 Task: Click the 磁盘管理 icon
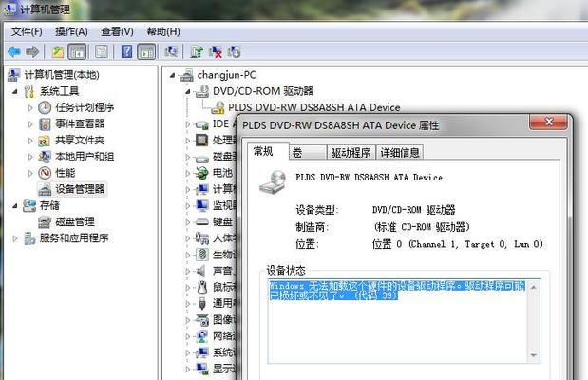[x=45, y=221]
